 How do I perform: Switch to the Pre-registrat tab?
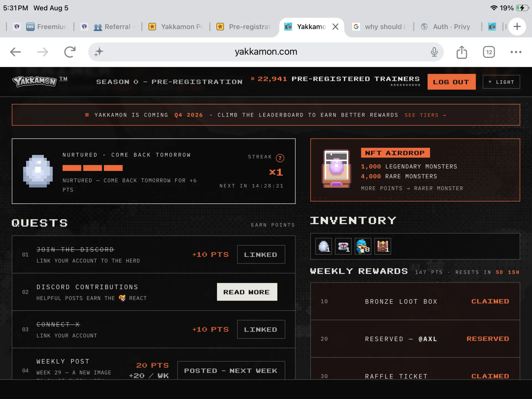pos(243,27)
